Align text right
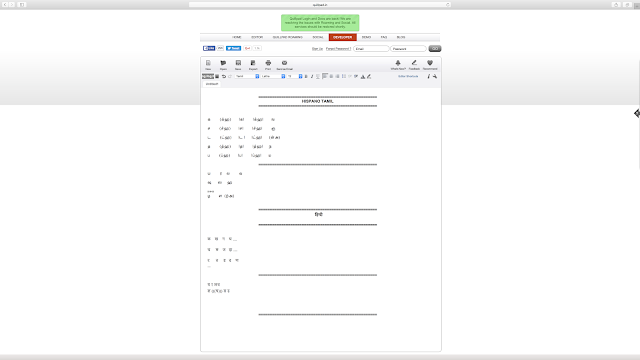 [337, 76]
